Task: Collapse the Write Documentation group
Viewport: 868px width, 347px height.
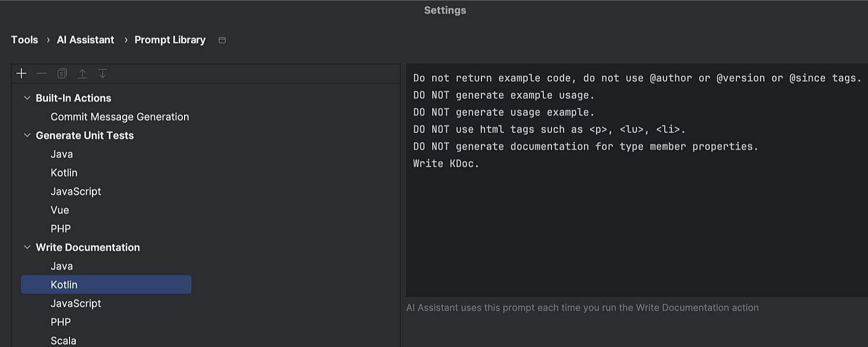Action: point(27,247)
